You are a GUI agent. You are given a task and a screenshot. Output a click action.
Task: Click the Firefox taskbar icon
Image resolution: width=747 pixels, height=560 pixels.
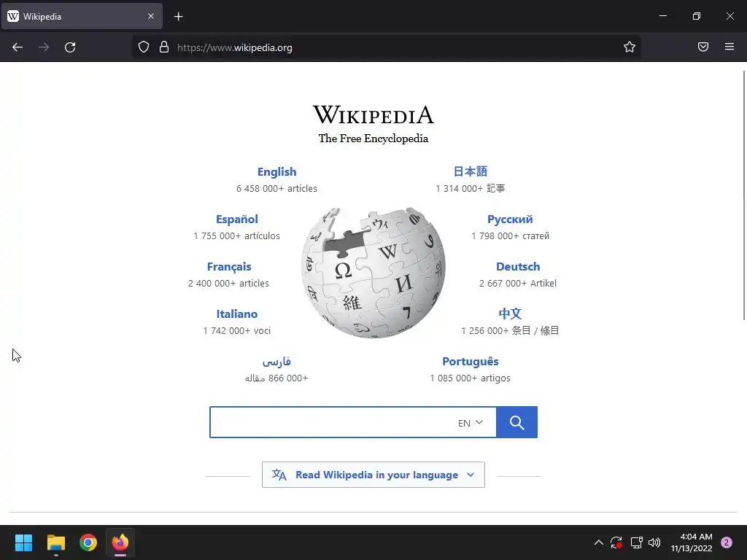[120, 542]
